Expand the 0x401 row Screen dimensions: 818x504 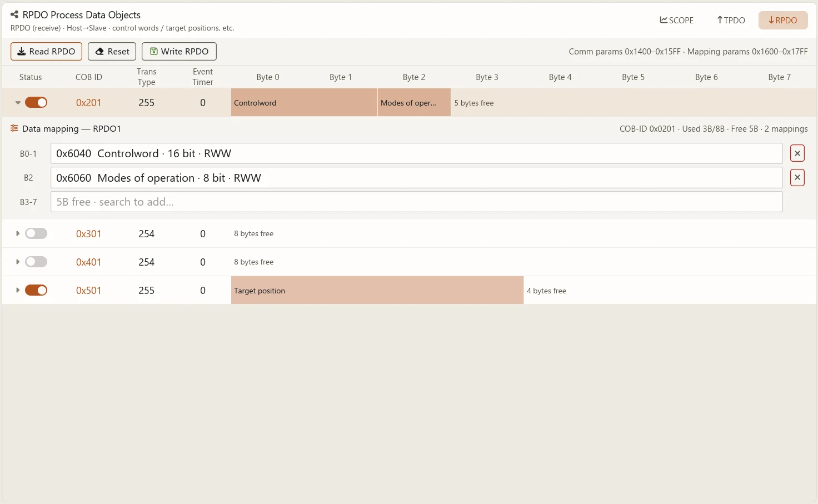(18, 262)
